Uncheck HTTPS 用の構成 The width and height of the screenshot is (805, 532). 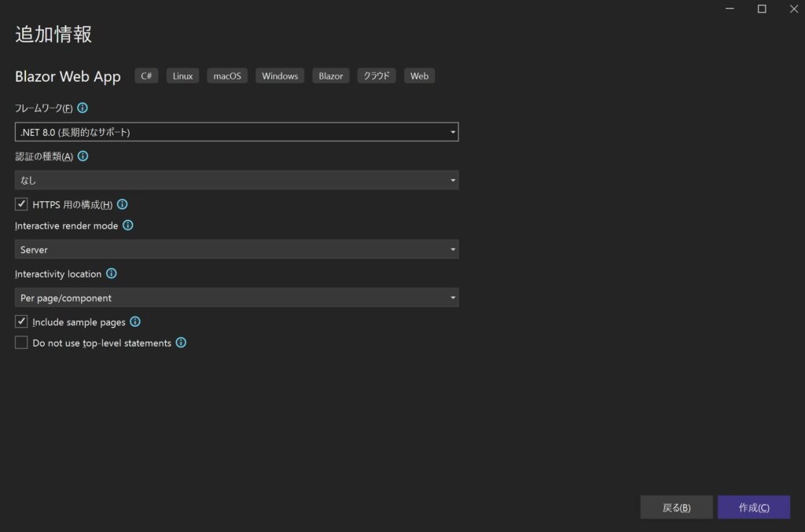[20, 204]
